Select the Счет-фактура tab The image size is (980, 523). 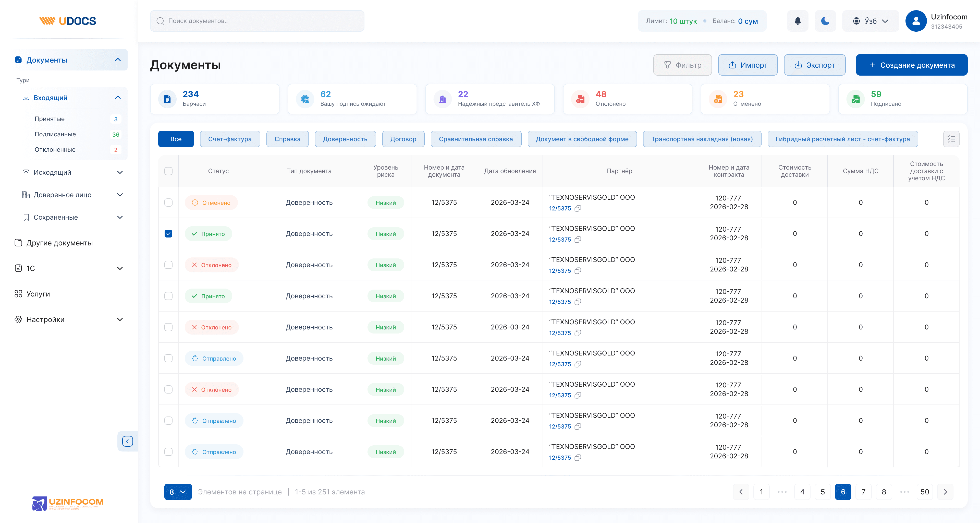tap(230, 139)
